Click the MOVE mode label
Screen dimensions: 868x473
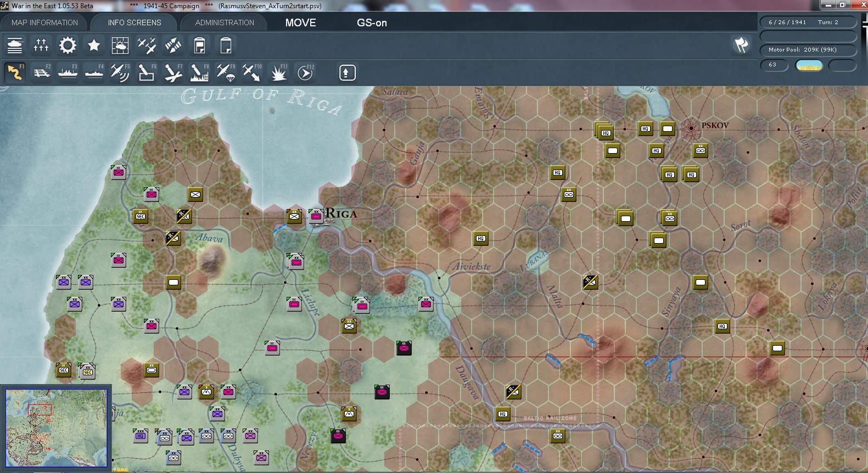pyautogui.click(x=301, y=22)
